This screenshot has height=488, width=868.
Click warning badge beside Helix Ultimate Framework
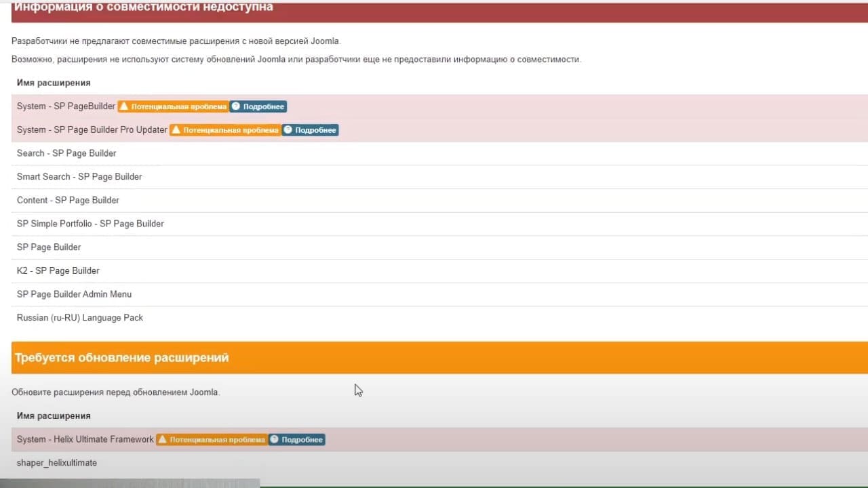[x=212, y=440]
